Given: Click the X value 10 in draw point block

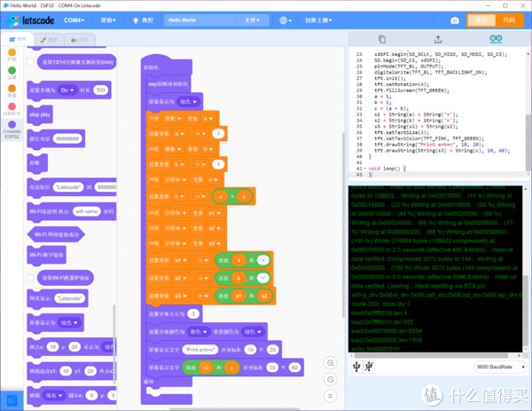Looking at the screenshot, I should [52, 347].
